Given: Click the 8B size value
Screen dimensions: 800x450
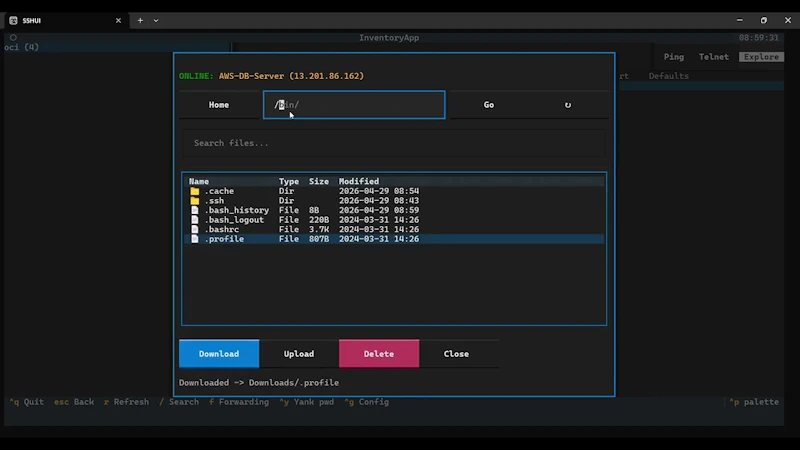Looking at the screenshot, I should [x=314, y=210].
